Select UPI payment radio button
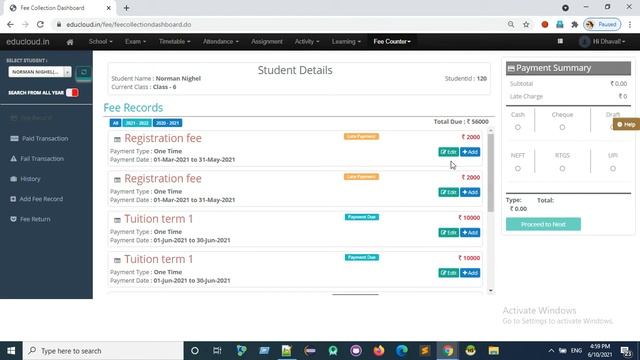The image size is (640, 360). tap(613, 168)
